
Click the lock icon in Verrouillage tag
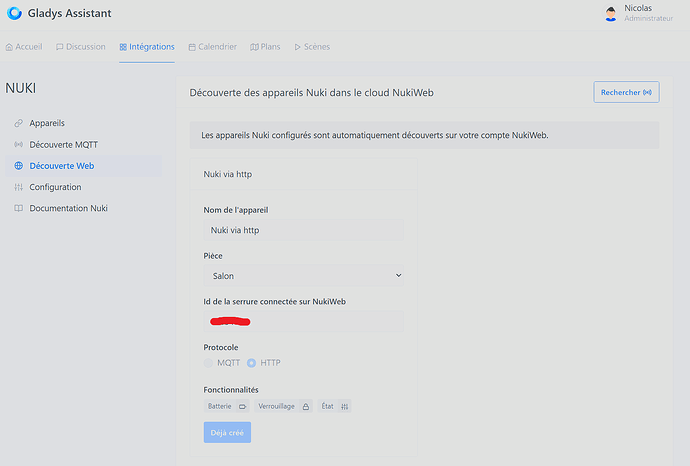(305, 407)
